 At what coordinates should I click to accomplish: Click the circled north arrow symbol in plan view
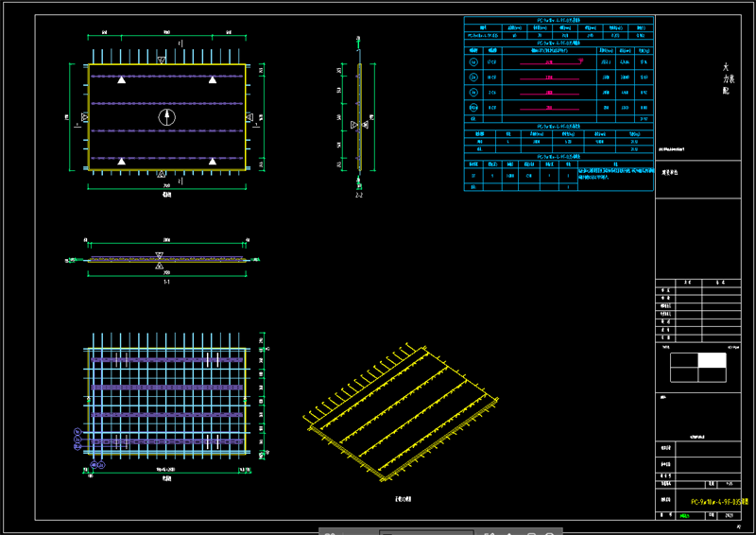coord(167,117)
